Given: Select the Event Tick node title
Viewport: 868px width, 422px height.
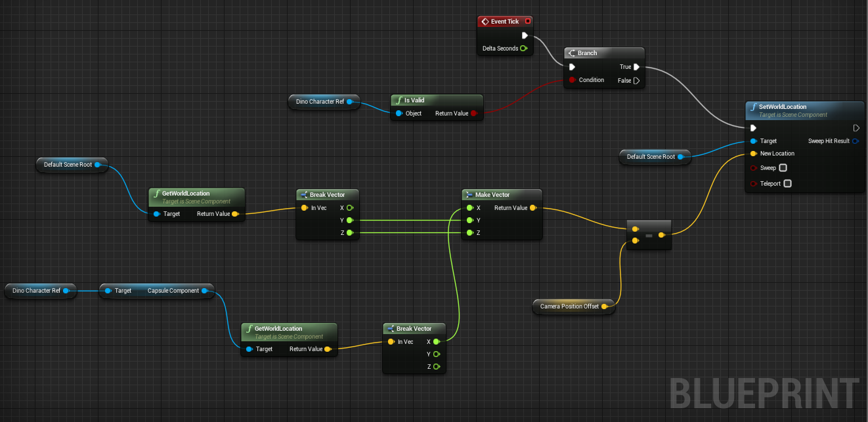Looking at the screenshot, I should (505, 22).
